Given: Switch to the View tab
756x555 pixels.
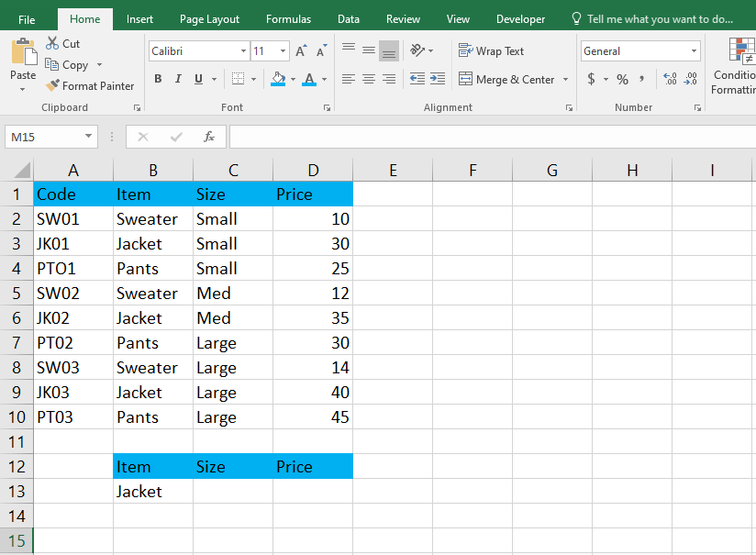Looking at the screenshot, I should (x=458, y=19).
